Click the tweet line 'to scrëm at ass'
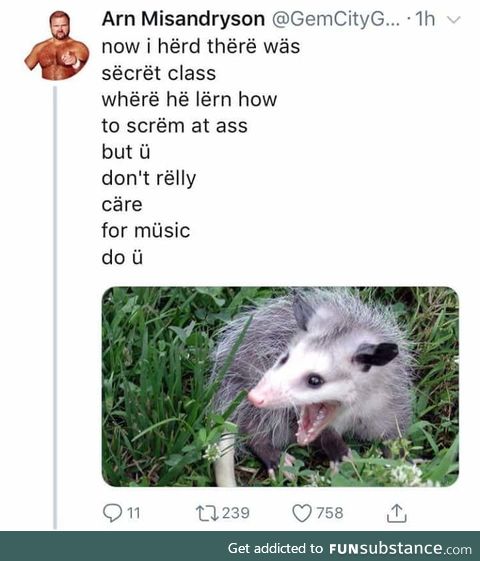480x561 pixels. click(x=175, y=126)
